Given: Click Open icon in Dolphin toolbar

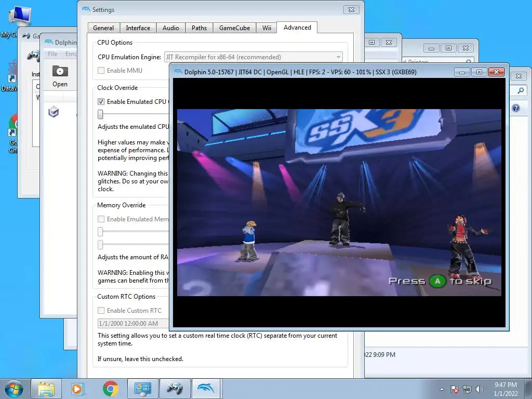Looking at the screenshot, I should point(60,76).
